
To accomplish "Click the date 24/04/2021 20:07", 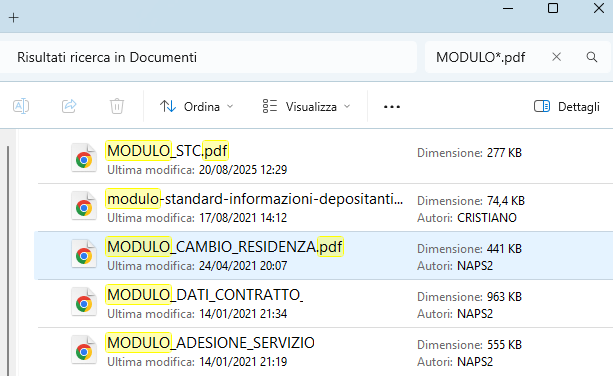I will (x=243, y=266).
